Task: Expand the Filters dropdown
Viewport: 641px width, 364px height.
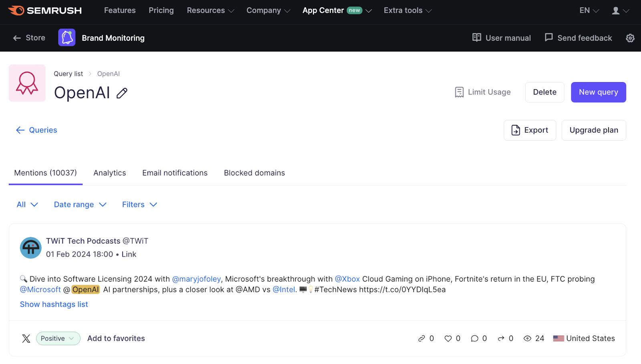Action: 139,204
